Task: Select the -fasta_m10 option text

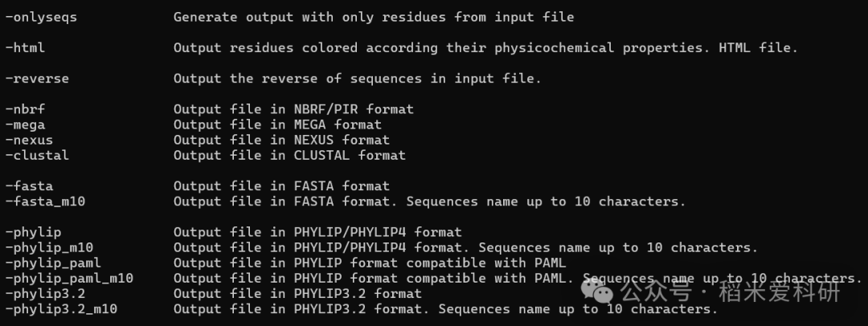Action: pyautogui.click(x=45, y=202)
